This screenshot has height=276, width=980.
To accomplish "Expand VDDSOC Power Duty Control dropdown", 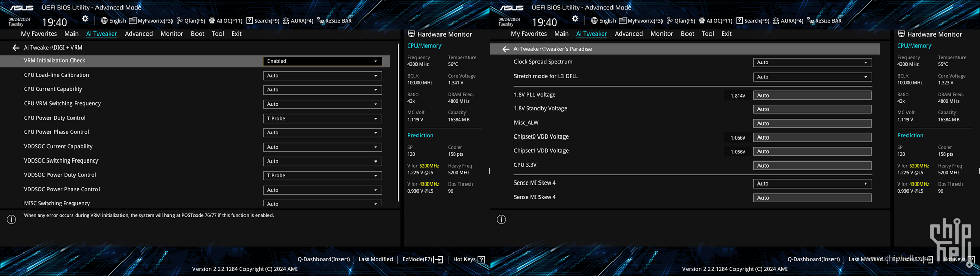I will pyautogui.click(x=323, y=176).
